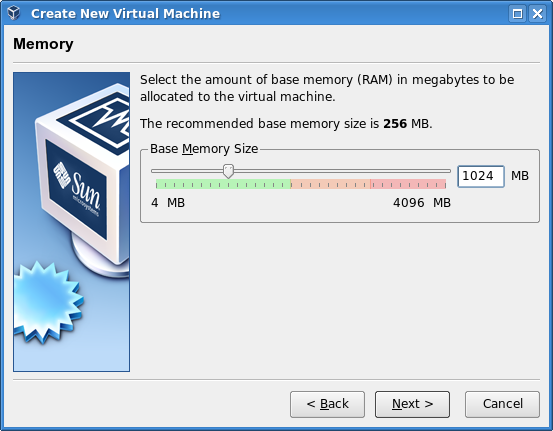The image size is (553, 431).
Task: Go to the next wizard step
Action: pos(412,404)
